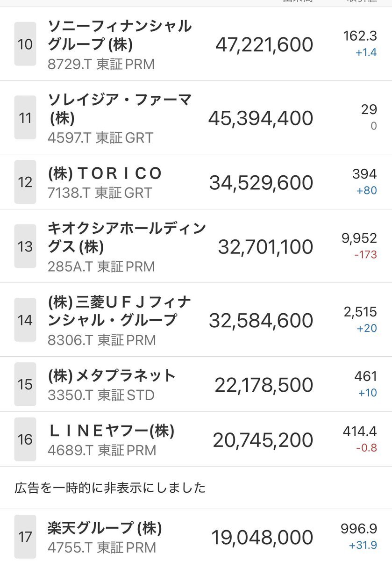Tap the rank 15 badge
Screen dimensions: 392x561
[25, 384]
